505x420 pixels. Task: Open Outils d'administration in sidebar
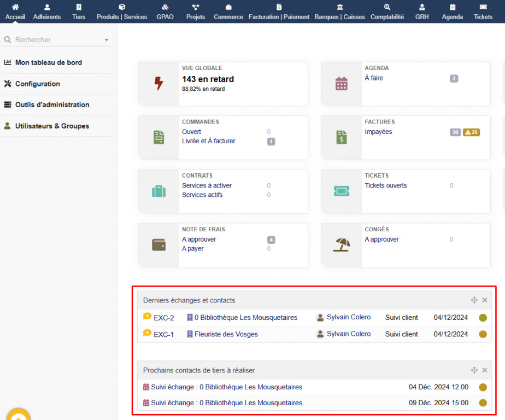52,104
